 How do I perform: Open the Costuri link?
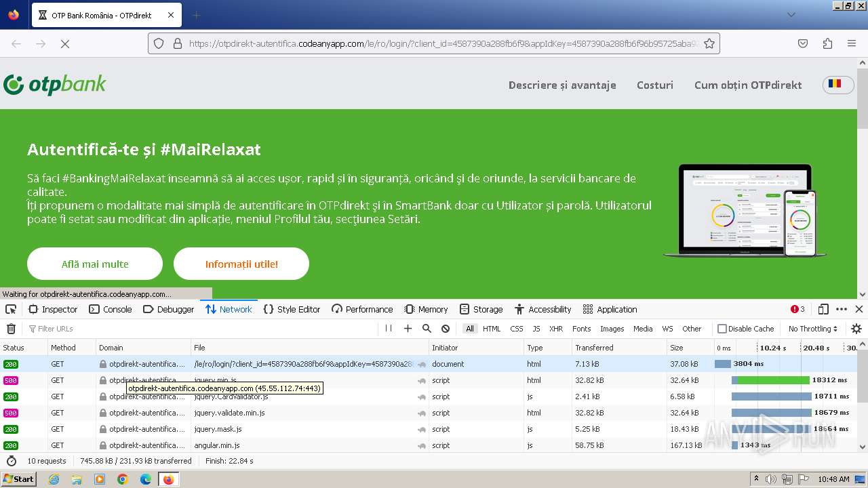tap(655, 85)
